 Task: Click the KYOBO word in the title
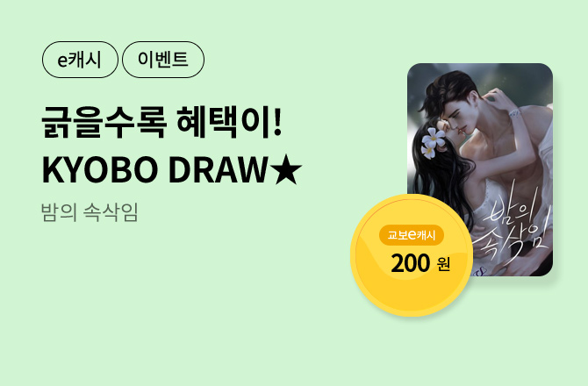coord(100,170)
